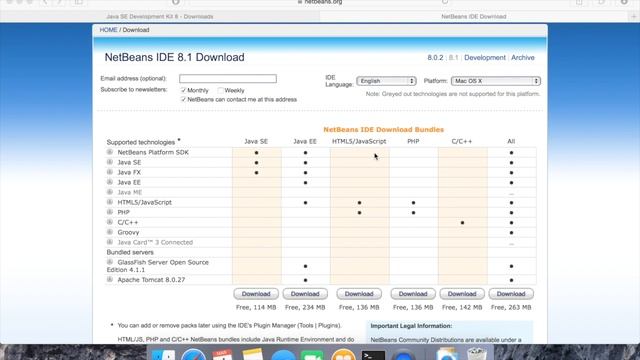Open the Archive link
The width and height of the screenshot is (640, 360).
[x=523, y=58]
